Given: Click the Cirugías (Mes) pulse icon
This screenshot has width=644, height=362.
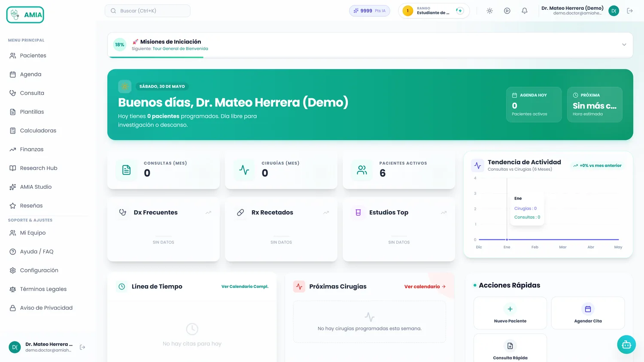Looking at the screenshot, I should (x=244, y=170).
